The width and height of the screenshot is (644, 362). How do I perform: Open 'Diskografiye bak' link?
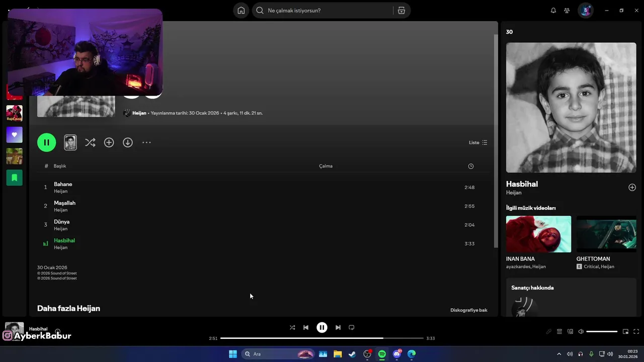pos(469,310)
